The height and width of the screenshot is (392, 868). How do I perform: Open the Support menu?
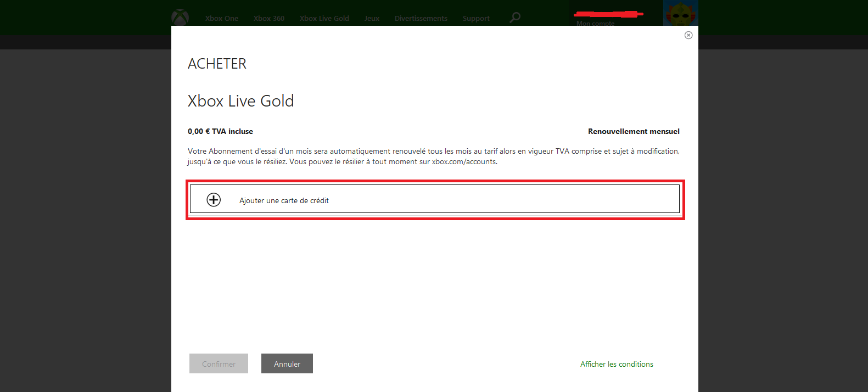[476, 18]
